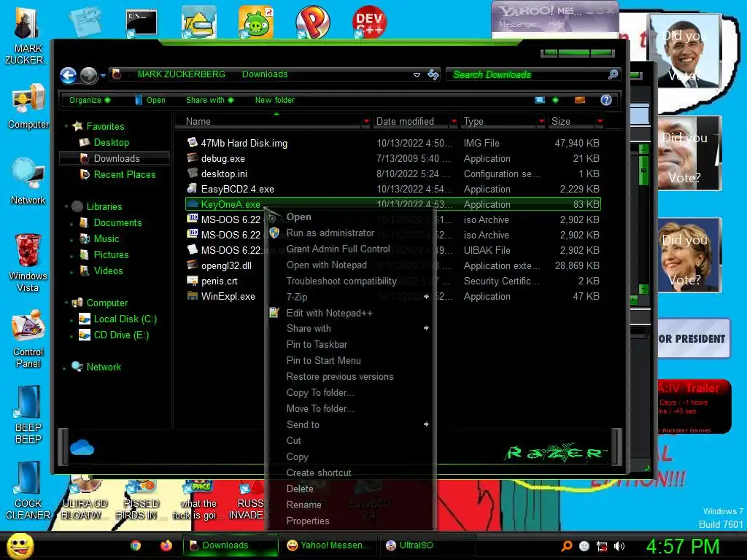
Task: Sort by the Name column header
Action: click(x=198, y=122)
